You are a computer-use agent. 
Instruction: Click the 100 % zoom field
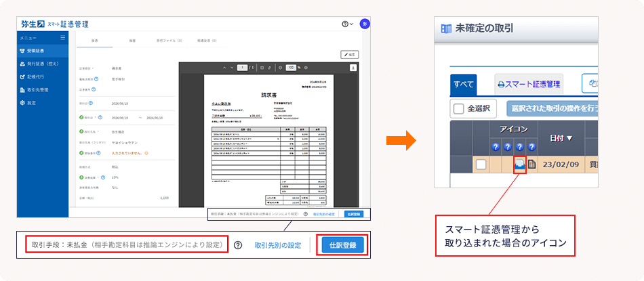pos(291,68)
